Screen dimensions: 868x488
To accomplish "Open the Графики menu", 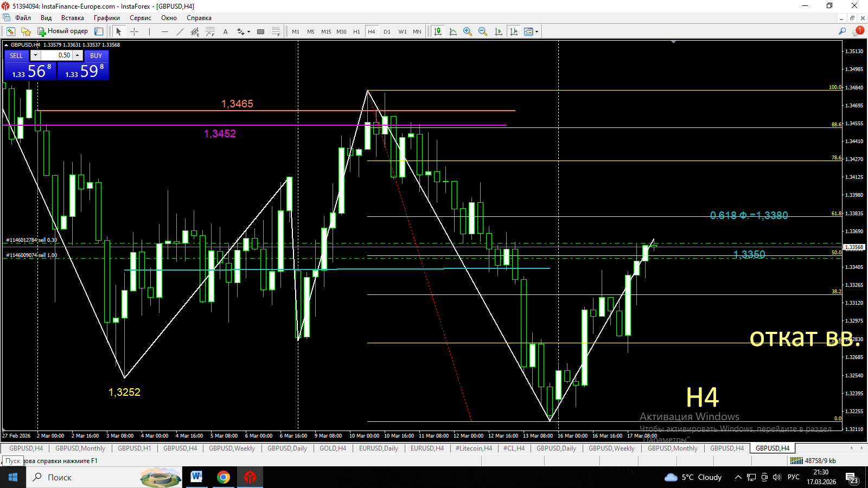I will pos(107,18).
